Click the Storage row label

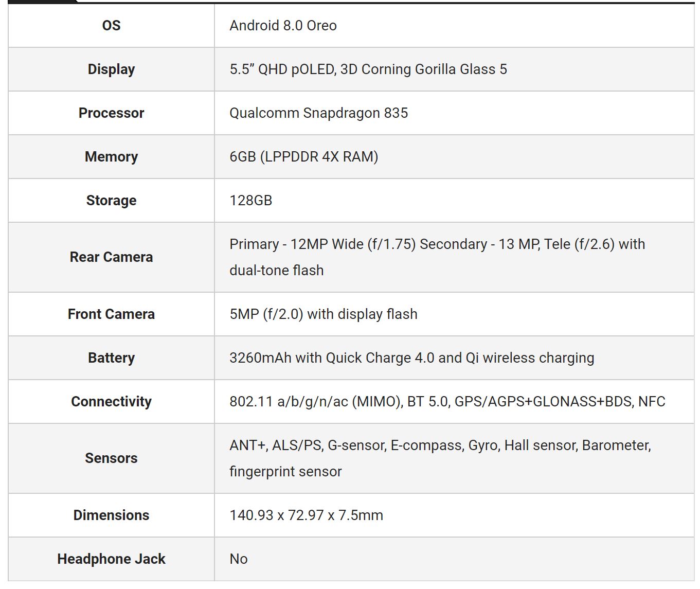point(111,200)
